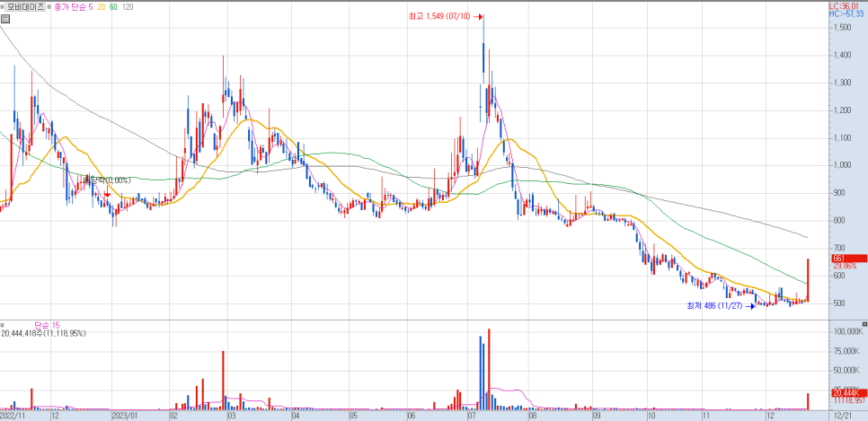
Task: Click the 20,444,418주(11,118.95%) volume readout
Action: (x=43, y=333)
